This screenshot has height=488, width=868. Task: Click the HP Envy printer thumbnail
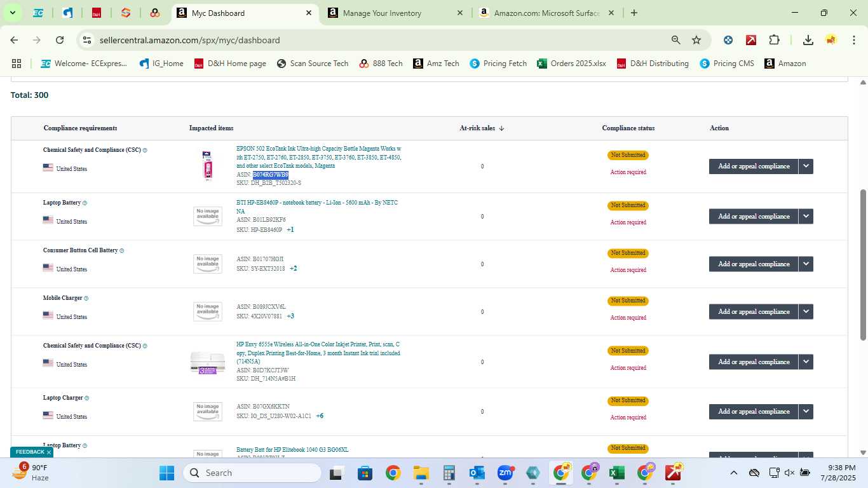click(208, 362)
